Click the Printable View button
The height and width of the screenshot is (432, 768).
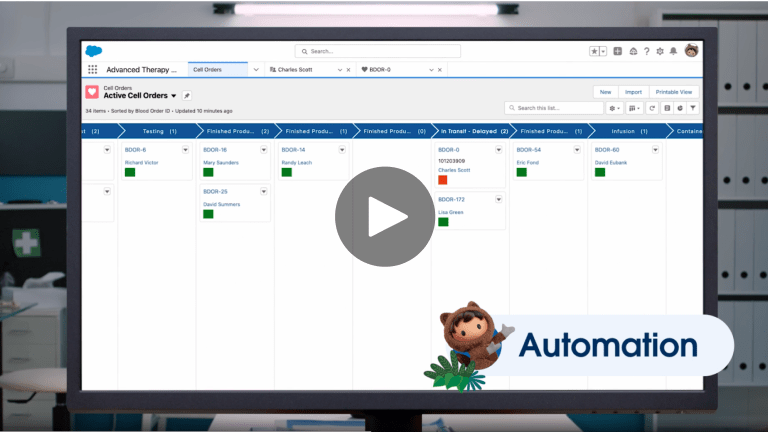pyautogui.click(x=673, y=91)
